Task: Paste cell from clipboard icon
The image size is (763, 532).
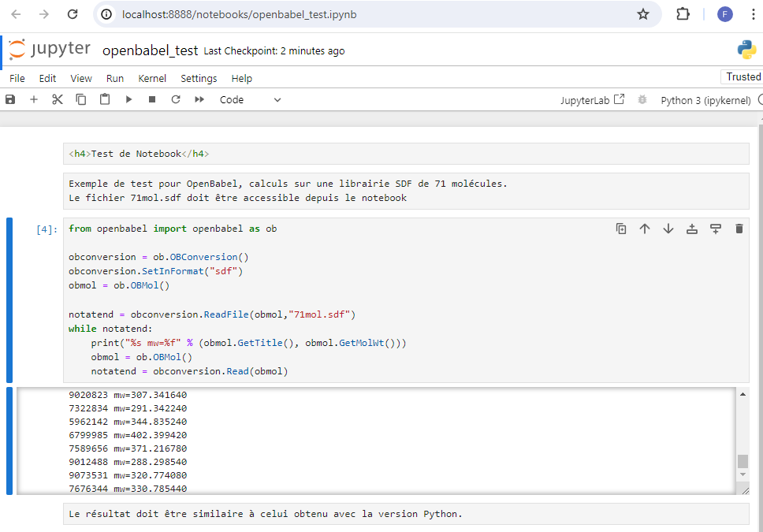Action: coord(105,99)
